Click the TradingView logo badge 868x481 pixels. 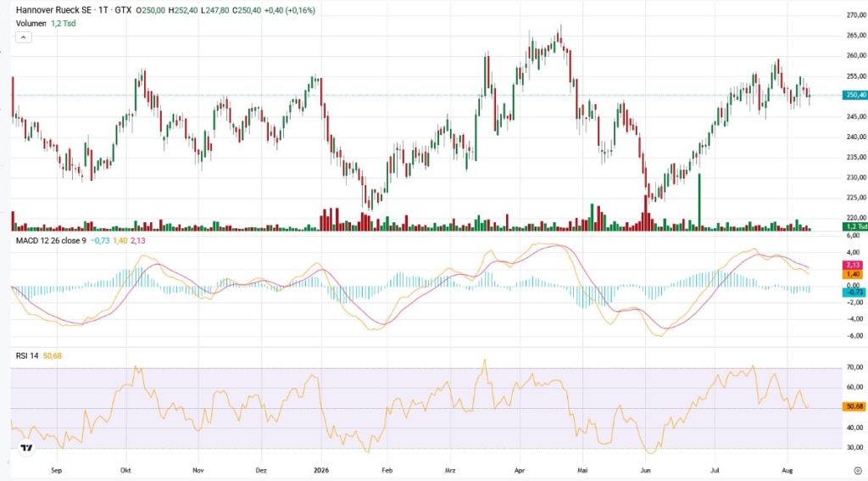click(26, 447)
